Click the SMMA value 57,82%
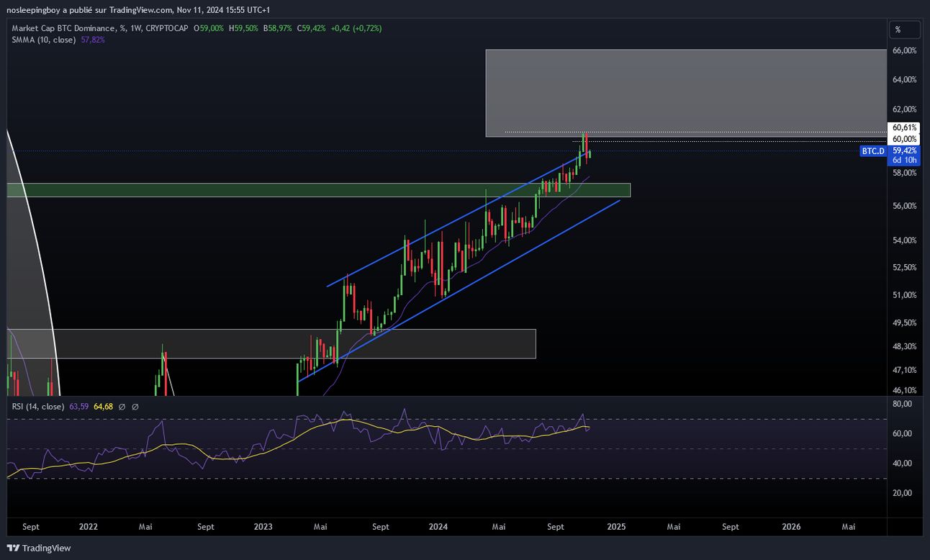Viewport: 930px width, 560px height. pyautogui.click(x=93, y=40)
